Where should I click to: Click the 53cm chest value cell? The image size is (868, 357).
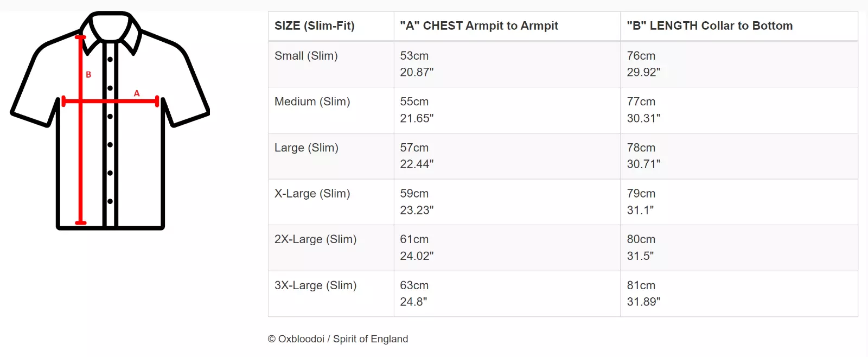pyautogui.click(x=507, y=64)
